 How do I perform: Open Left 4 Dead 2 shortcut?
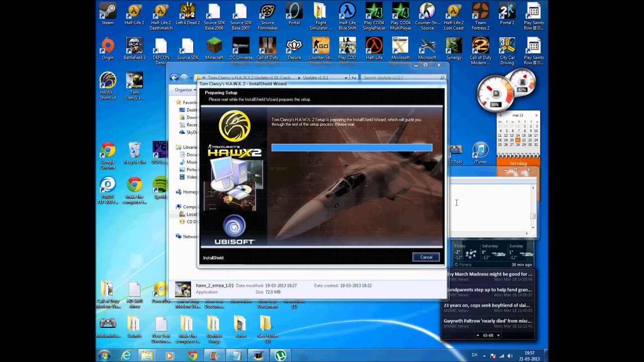[188, 14]
